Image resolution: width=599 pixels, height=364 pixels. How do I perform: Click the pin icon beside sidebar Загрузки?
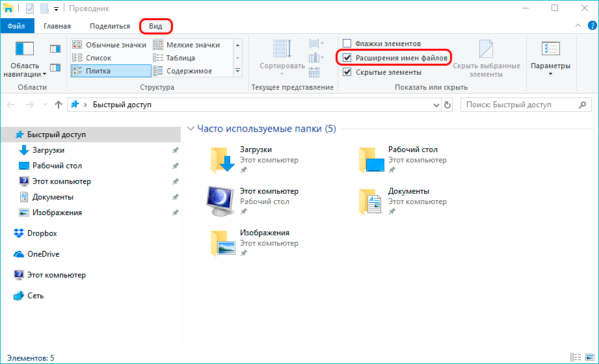[176, 151]
